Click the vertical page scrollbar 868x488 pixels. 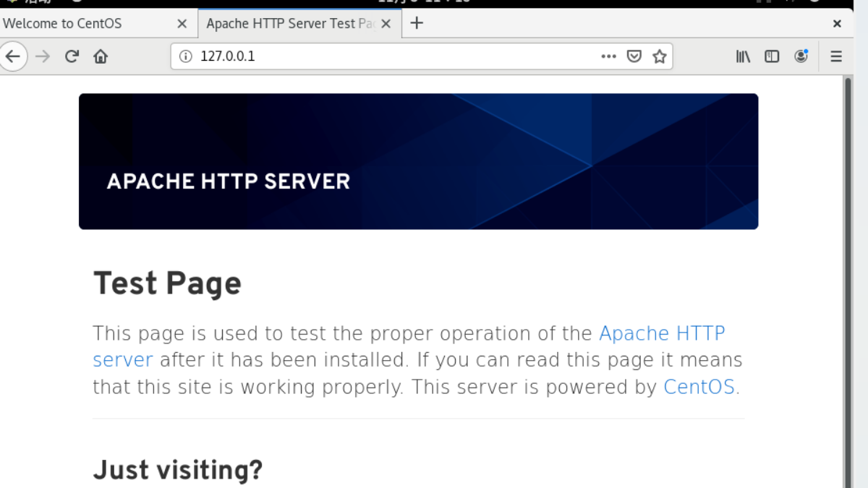point(848,282)
